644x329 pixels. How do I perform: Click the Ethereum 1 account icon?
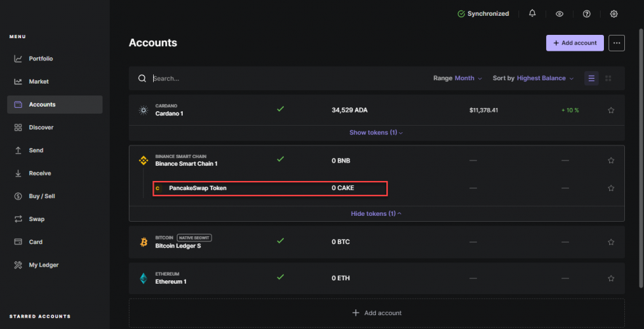point(143,278)
